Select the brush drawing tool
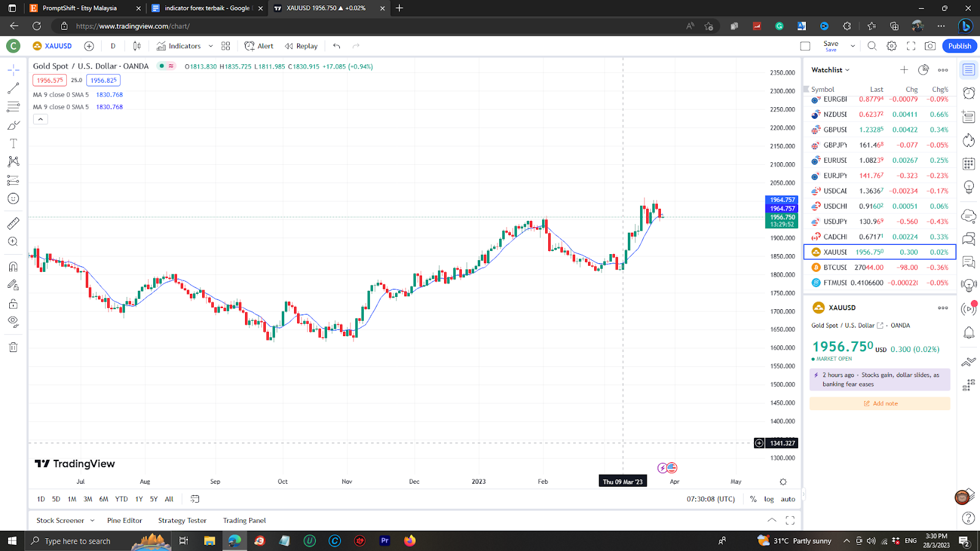Viewport: 980px width, 551px height. pos(13,126)
